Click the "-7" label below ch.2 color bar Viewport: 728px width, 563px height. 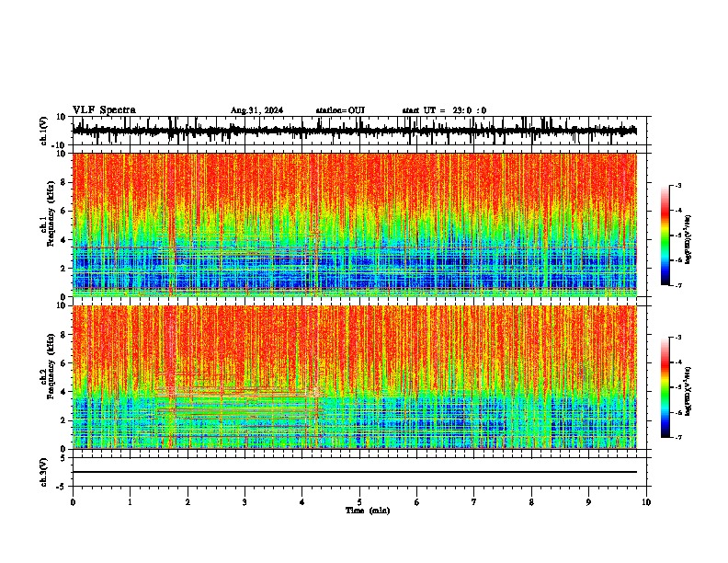(x=678, y=437)
